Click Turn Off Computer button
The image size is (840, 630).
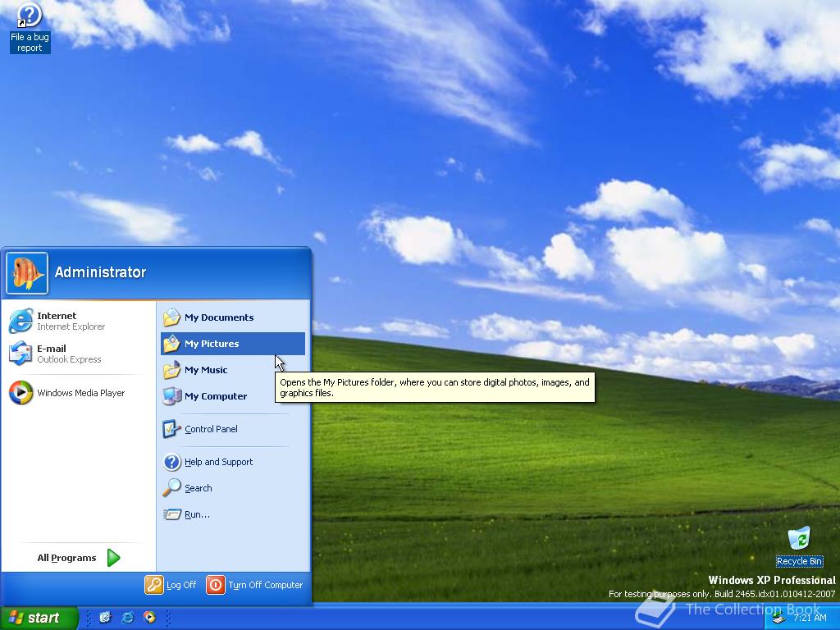[255, 585]
